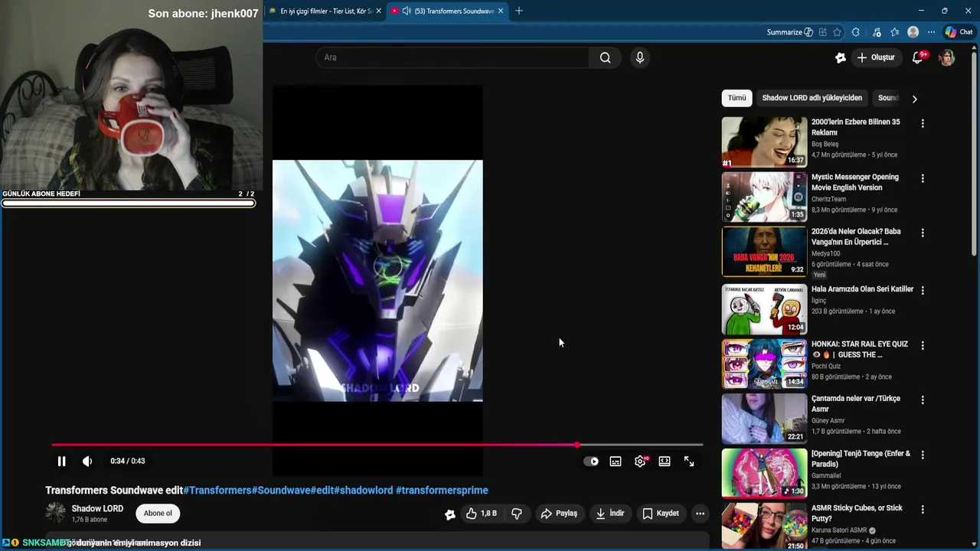
Task: Open Shadow LORD channel avatar
Action: [x=55, y=514]
